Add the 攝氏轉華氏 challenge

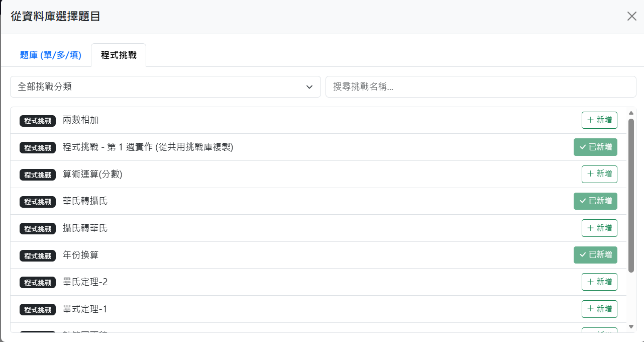tap(599, 228)
